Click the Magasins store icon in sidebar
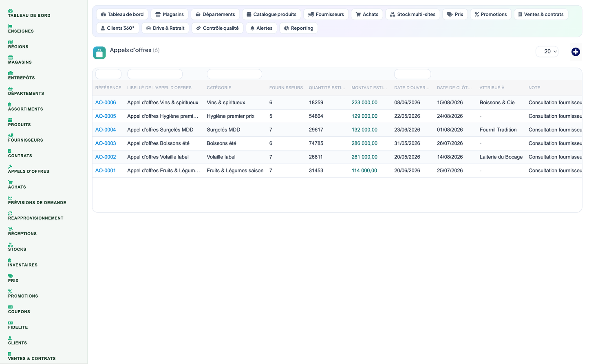 point(10,57)
